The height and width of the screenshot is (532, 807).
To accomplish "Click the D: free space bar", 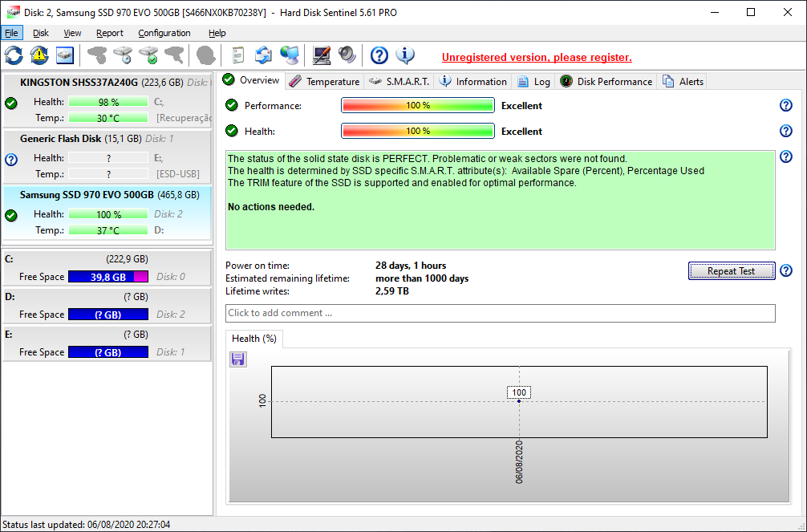I will tap(108, 315).
